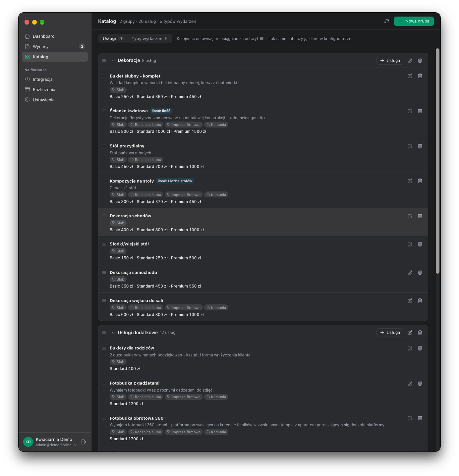Delete the Dekoracja samochodu service
The width and height of the screenshot is (459, 476).
click(420, 272)
